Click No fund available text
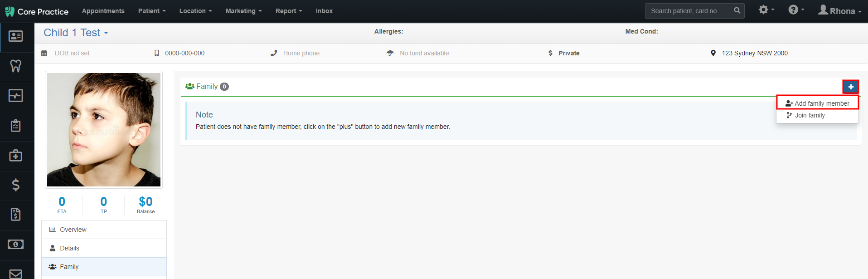Image resolution: width=868 pixels, height=279 pixels. point(424,53)
